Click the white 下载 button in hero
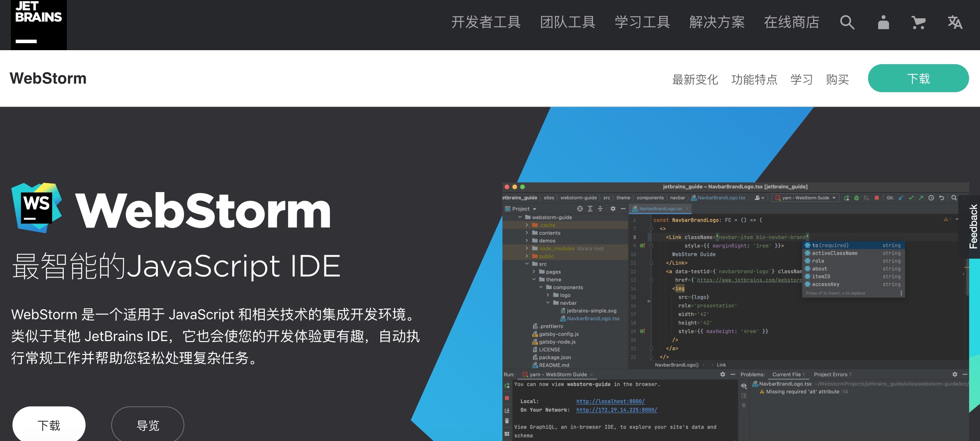This screenshot has width=980, height=441. coord(49,425)
